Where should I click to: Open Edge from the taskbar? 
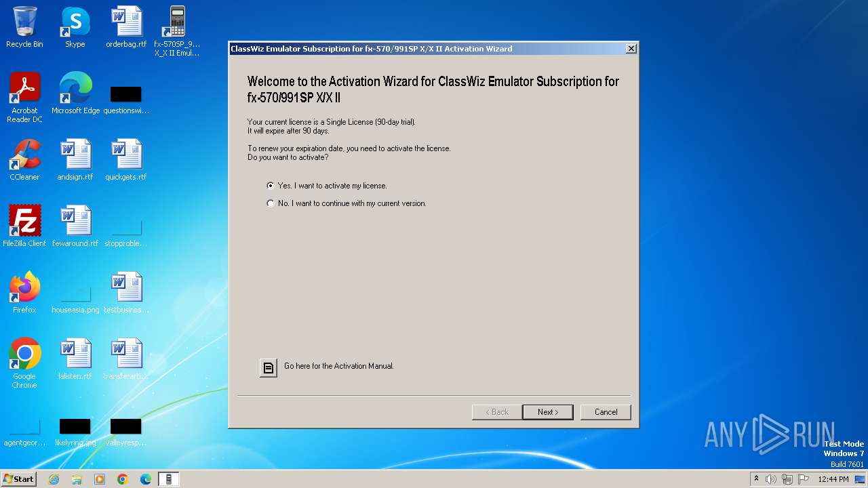pos(146,479)
